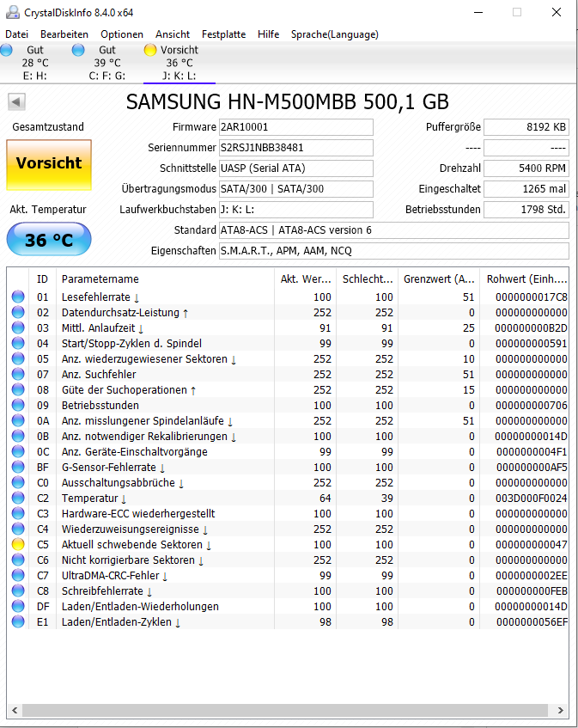Viewport: 578px width, 728px height.
Task: Click the ID column header
Action: [42, 279]
